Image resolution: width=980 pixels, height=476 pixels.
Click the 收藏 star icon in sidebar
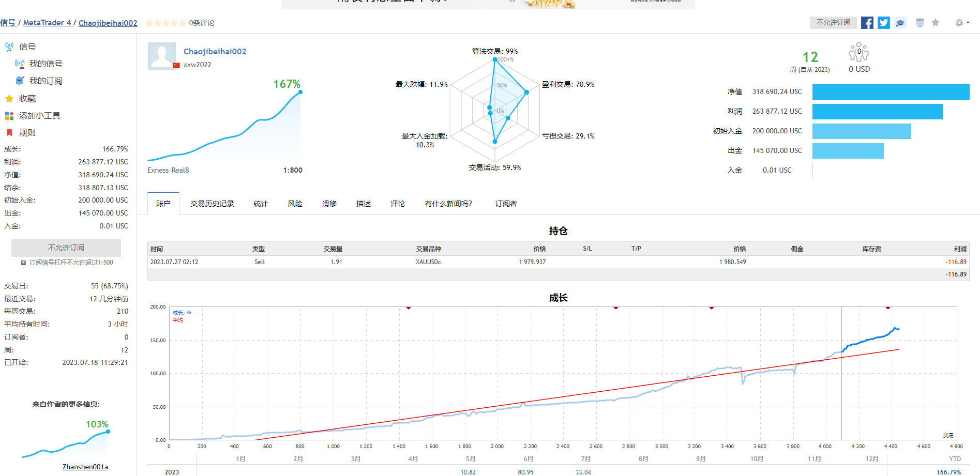point(9,98)
